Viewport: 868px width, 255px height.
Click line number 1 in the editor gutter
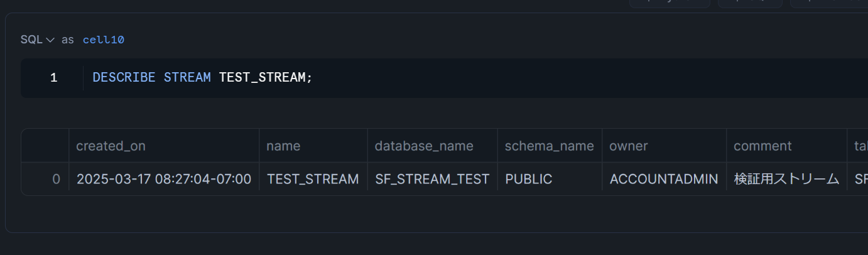click(53, 78)
